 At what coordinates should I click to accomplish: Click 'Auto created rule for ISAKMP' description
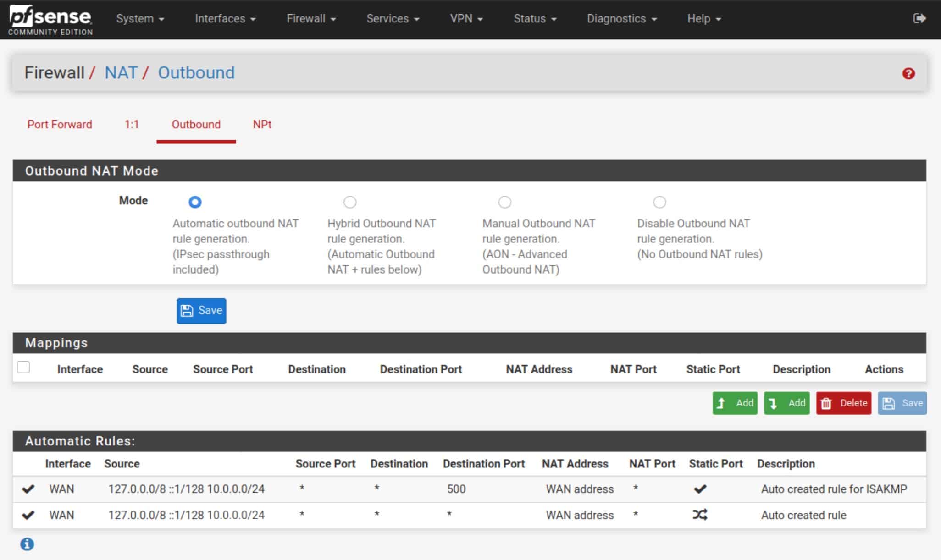[834, 489]
